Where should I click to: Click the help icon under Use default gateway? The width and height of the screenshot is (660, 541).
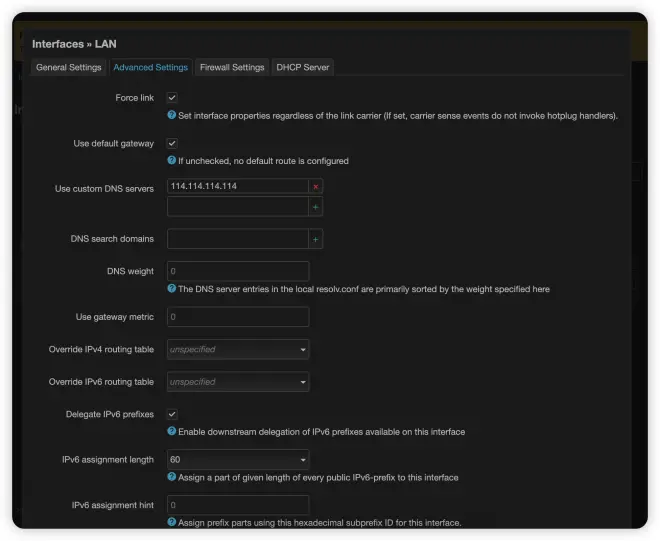(171, 160)
